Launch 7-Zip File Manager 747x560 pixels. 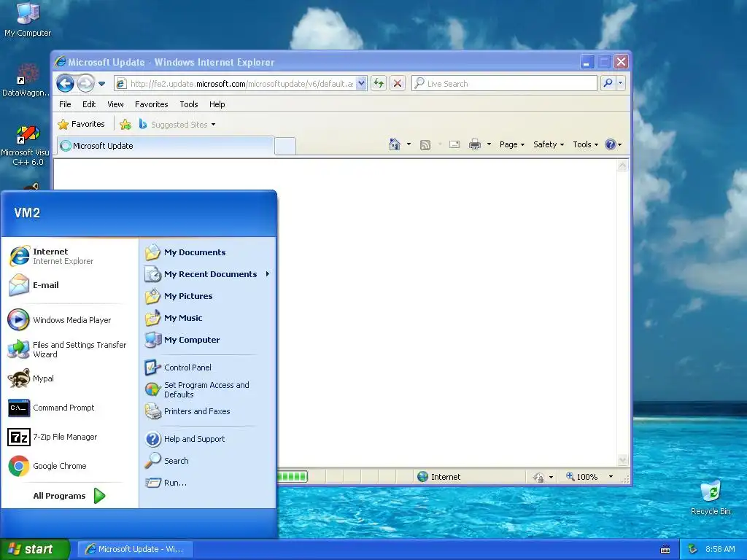69,437
